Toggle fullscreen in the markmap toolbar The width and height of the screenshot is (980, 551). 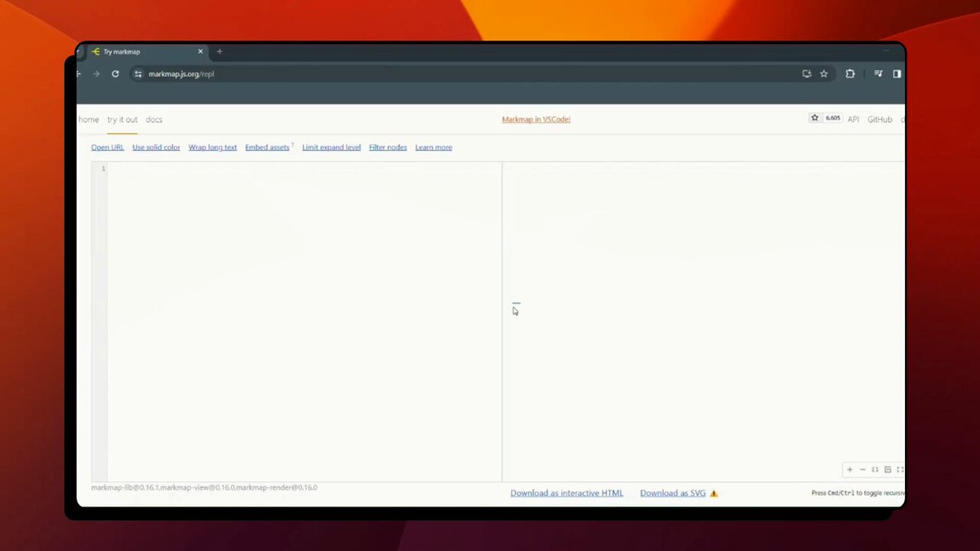point(900,469)
